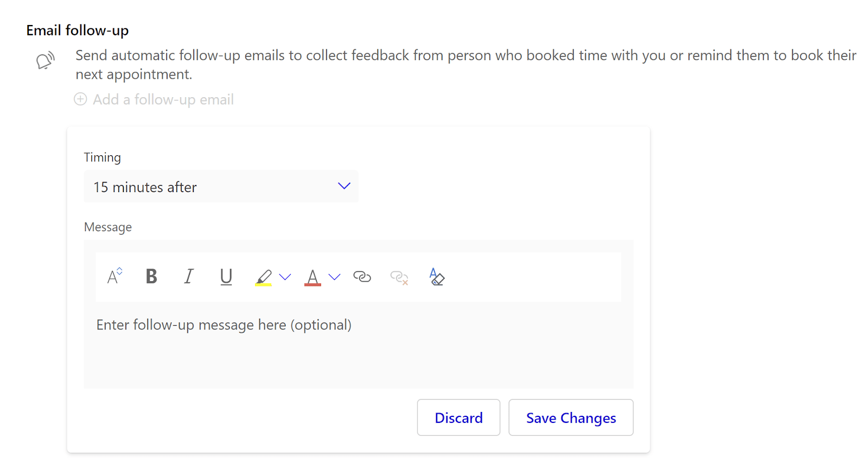The image size is (868, 463).
Task: Open the highlight color dropdown arrow
Action: pos(285,277)
